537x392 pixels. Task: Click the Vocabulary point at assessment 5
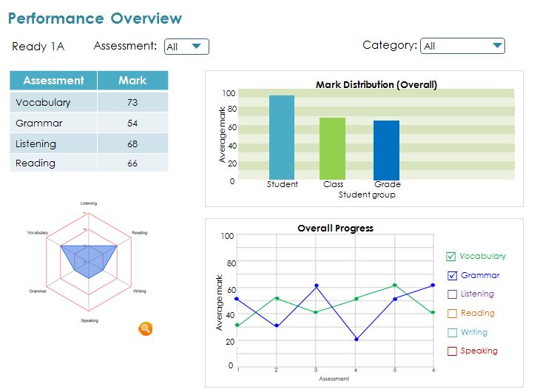click(395, 285)
